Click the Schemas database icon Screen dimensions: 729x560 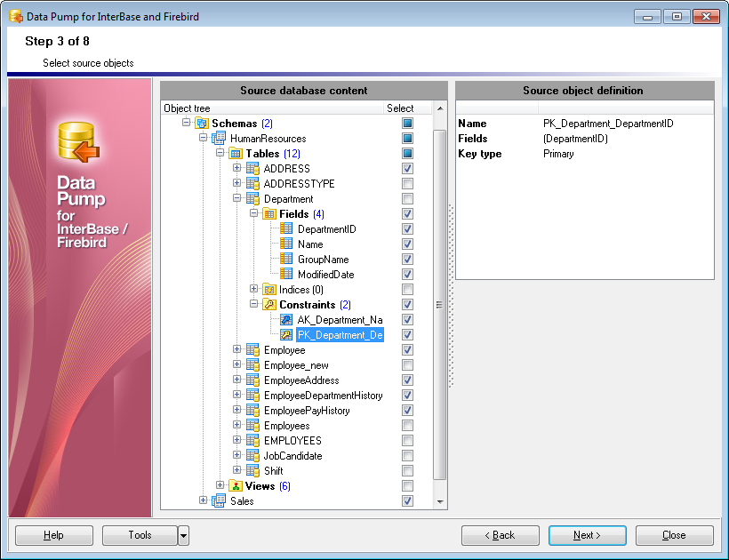204,123
